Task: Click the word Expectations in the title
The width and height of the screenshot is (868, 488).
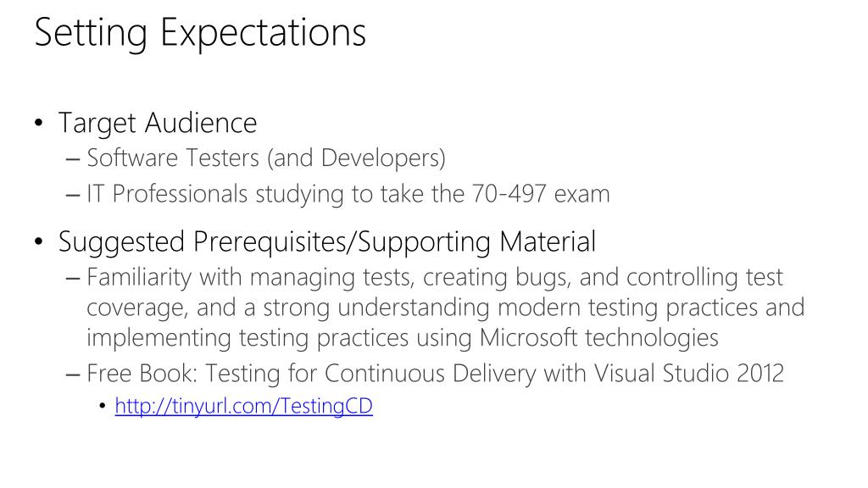Action: pyautogui.click(x=263, y=33)
